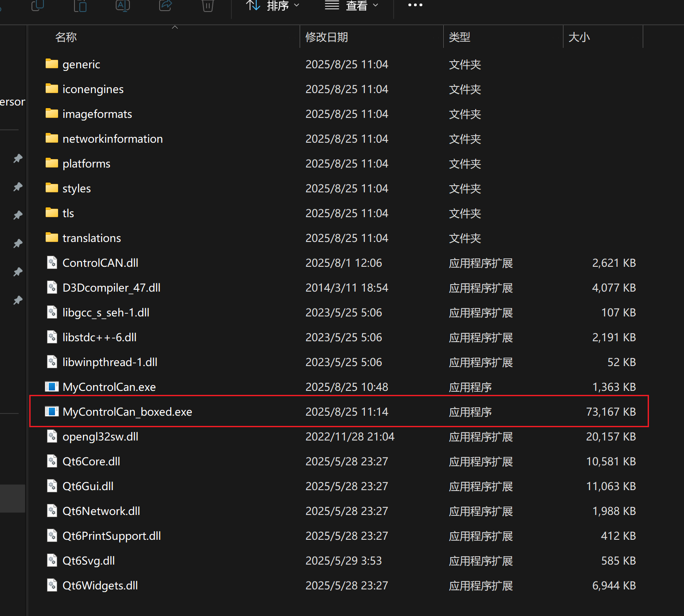Sort files by the 大小 column
Image resolution: width=684 pixels, height=616 pixels.
click(579, 37)
